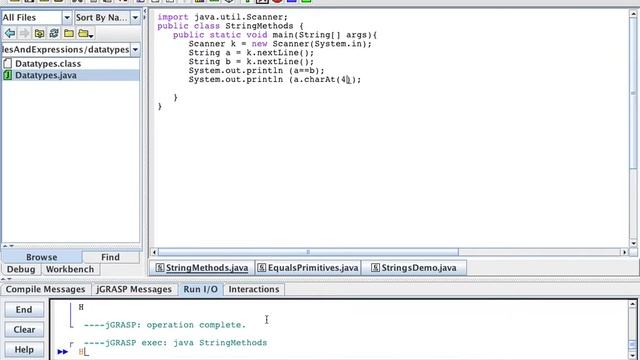The image size is (640, 360).
Task: Open the Workbench tab
Action: pyautogui.click(x=70, y=269)
